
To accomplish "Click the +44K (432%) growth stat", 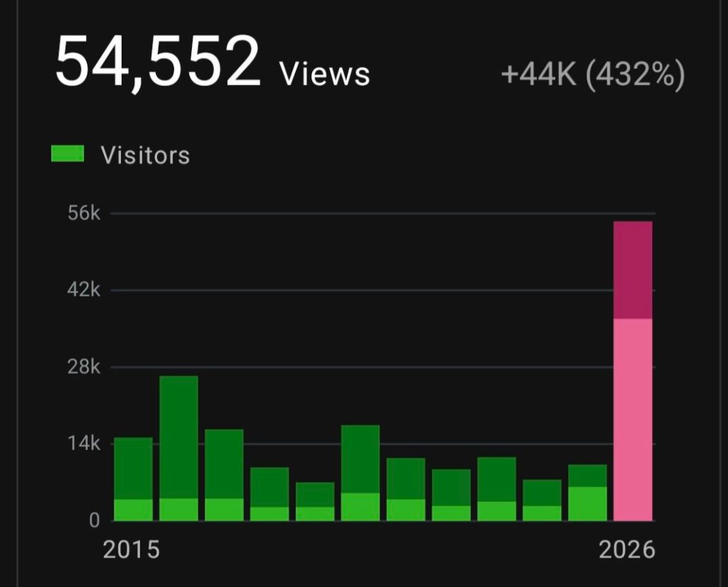I will pos(594,75).
